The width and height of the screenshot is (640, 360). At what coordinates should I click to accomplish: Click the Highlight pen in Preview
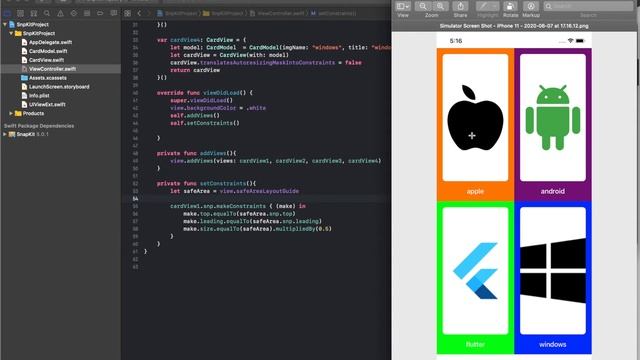[483, 6]
